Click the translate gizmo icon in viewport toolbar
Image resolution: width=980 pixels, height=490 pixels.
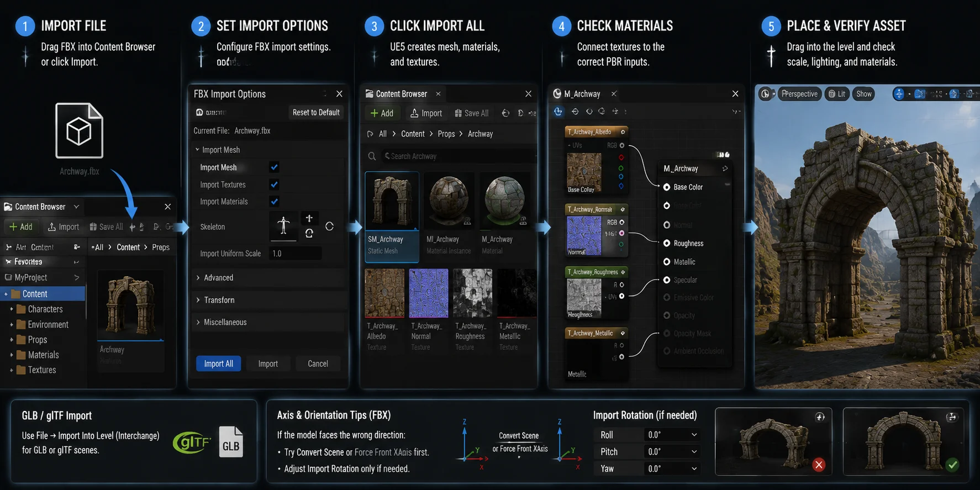(x=899, y=94)
